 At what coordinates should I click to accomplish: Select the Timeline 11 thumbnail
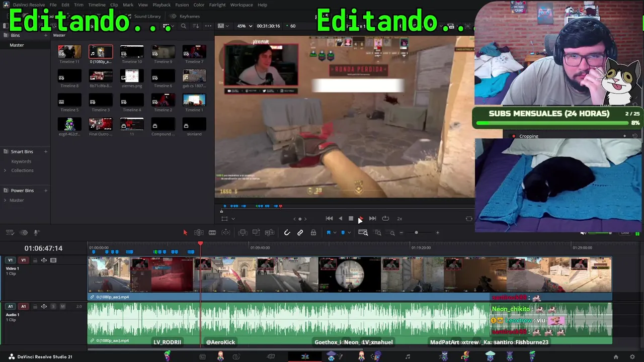[x=69, y=52]
